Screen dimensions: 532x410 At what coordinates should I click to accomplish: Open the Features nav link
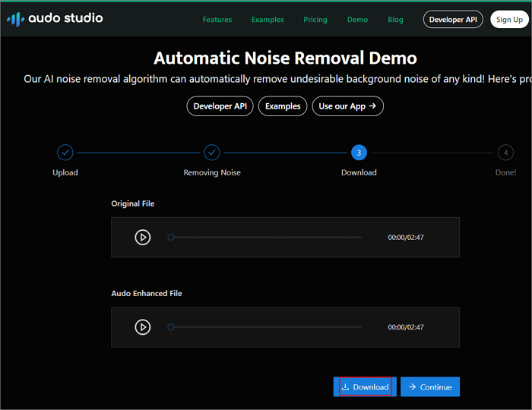[217, 20]
